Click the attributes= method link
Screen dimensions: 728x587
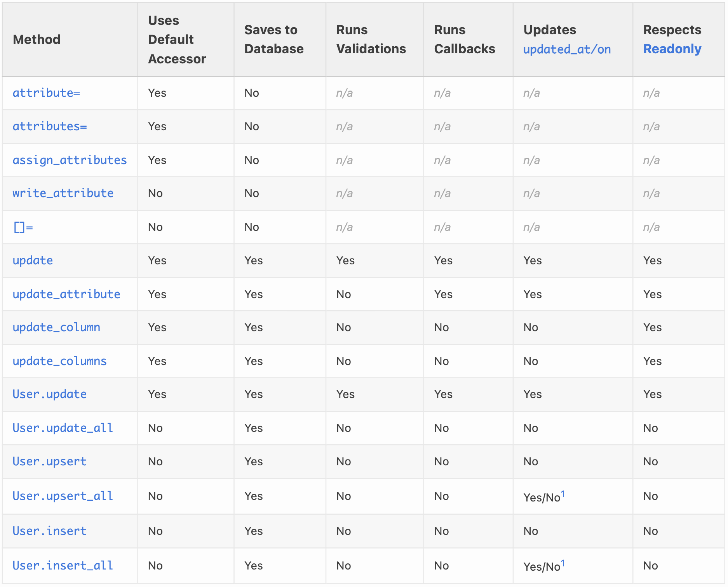[x=50, y=126]
